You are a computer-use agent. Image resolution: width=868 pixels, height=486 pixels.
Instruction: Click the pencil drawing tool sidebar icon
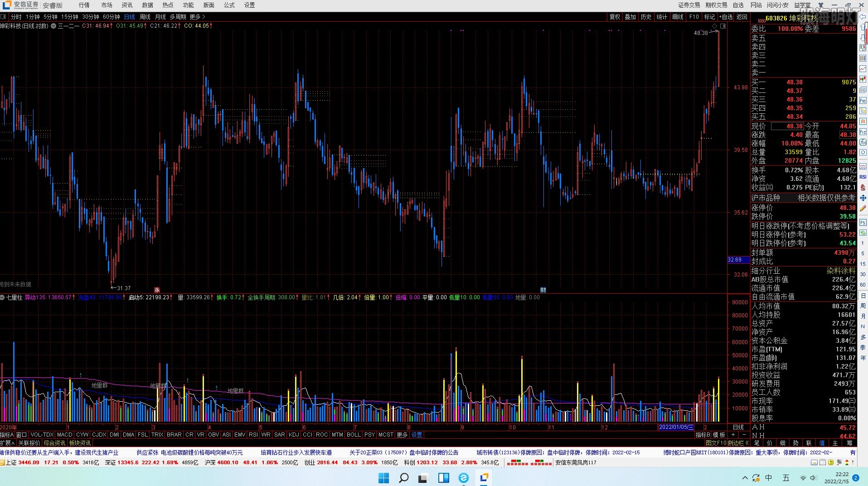coord(863,208)
